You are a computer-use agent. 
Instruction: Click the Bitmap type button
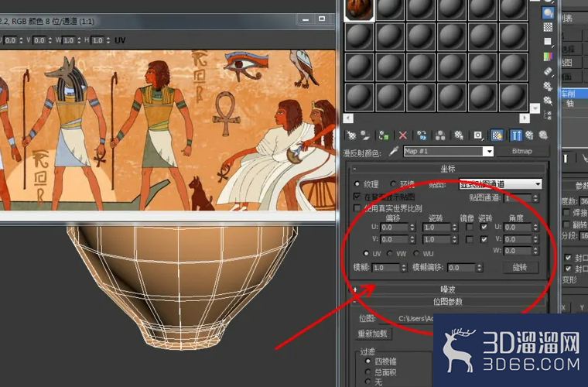521,151
